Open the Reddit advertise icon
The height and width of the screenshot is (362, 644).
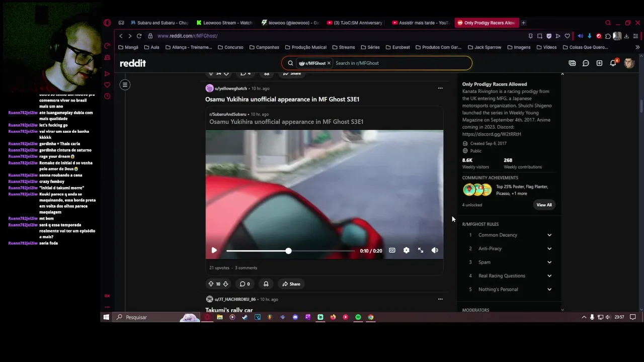point(572,63)
